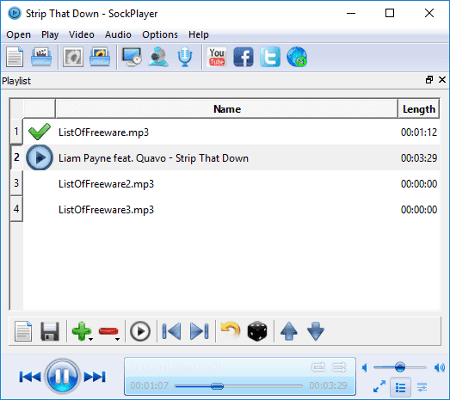
Task: Open the webcam capture icon
Action: tap(158, 57)
